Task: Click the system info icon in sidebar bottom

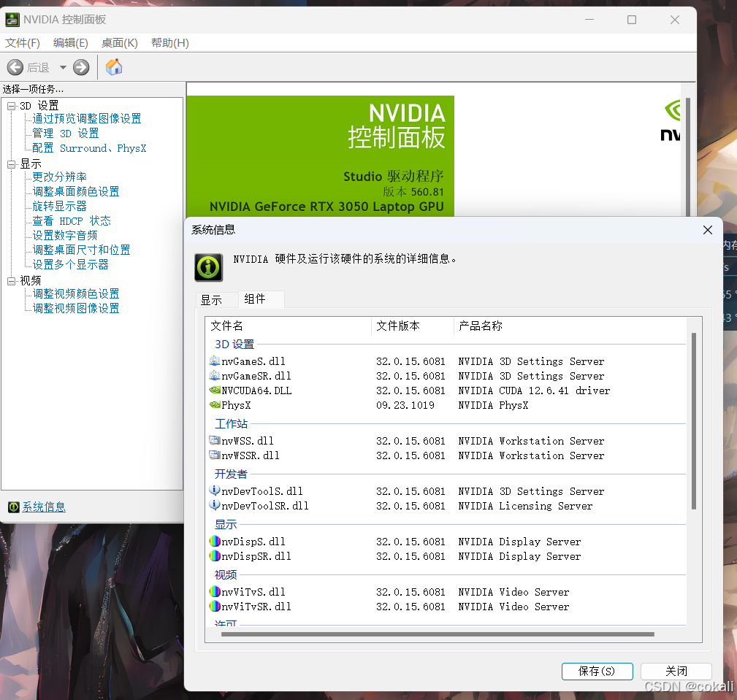Action: click(14, 507)
